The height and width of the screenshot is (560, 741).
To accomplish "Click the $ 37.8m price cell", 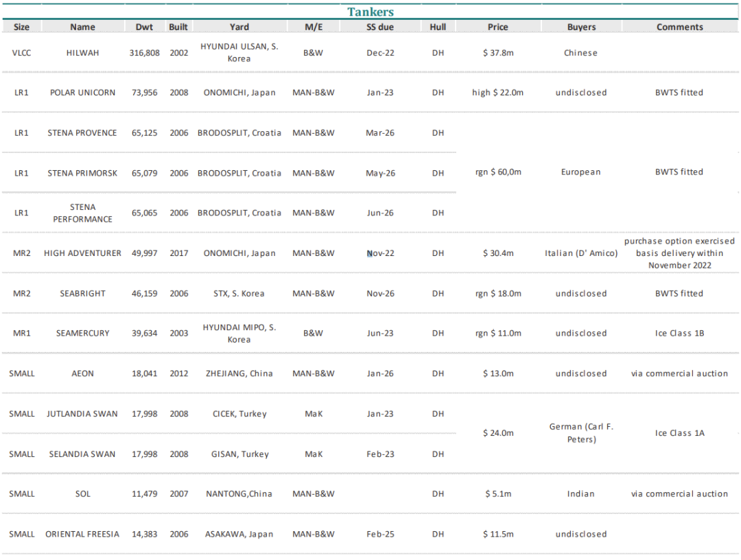I will (497, 53).
